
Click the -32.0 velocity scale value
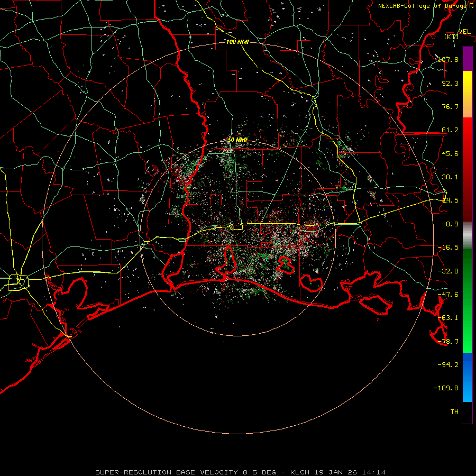tap(448, 271)
